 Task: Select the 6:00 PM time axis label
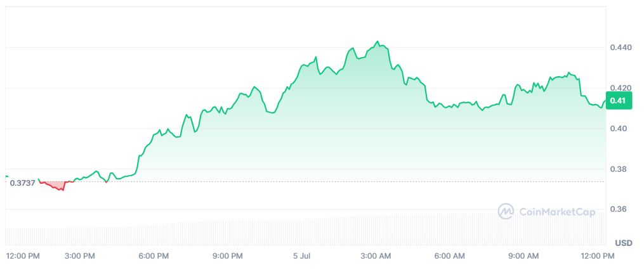154,256
